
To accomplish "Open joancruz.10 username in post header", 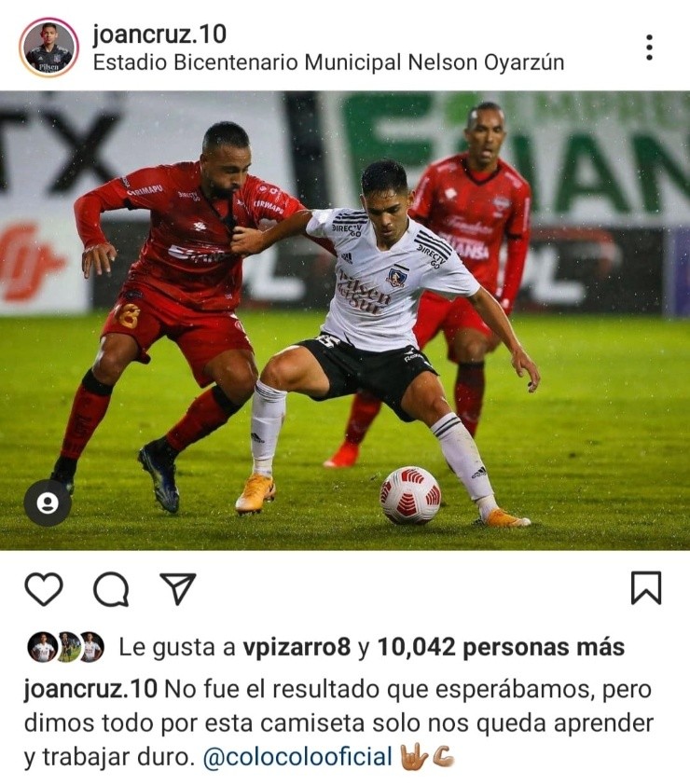I will click(x=159, y=34).
